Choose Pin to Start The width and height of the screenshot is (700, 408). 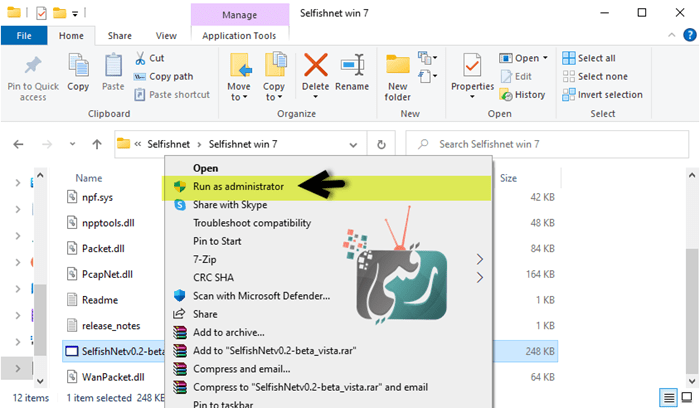[x=328, y=241]
